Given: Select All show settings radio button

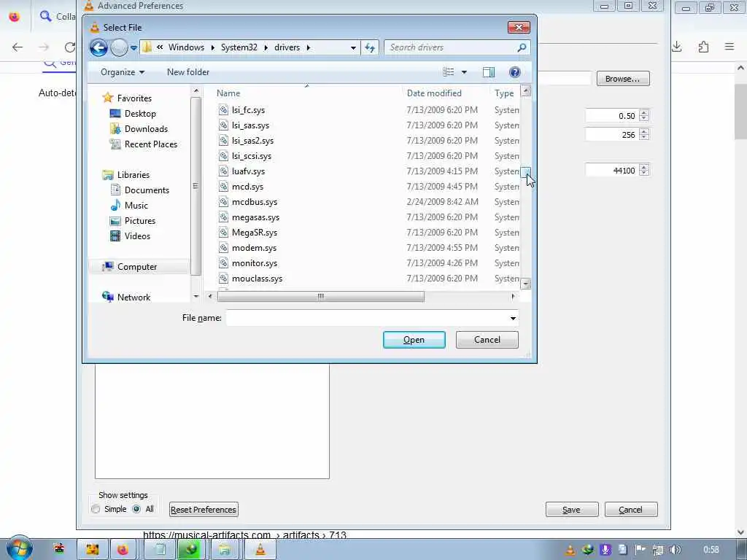Looking at the screenshot, I should pos(136,509).
